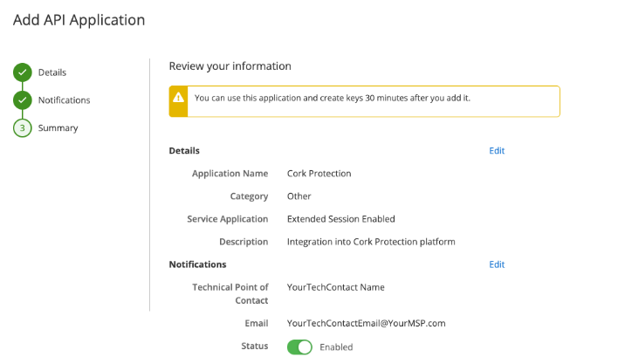The height and width of the screenshot is (364, 618).
Task: Click the Add API Application page title
Action: [x=79, y=20]
